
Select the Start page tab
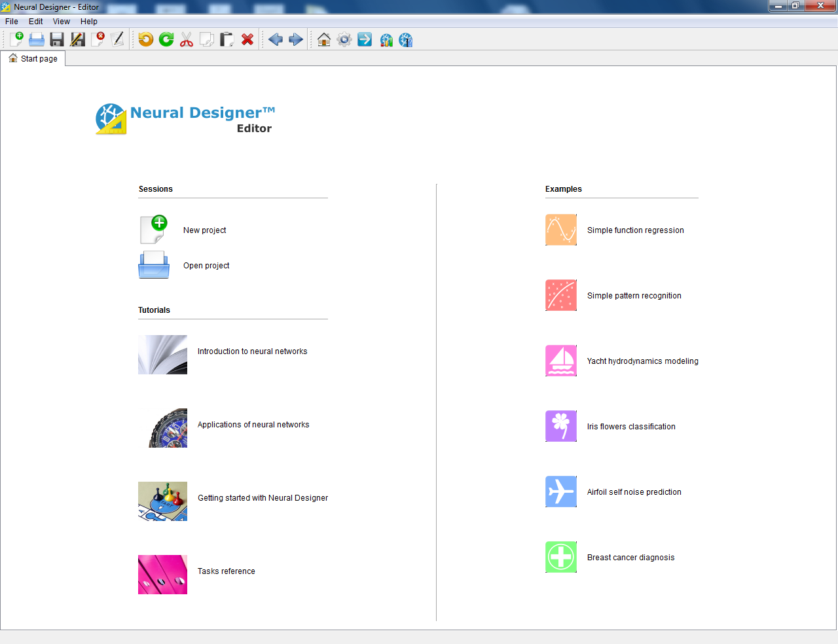coord(33,58)
